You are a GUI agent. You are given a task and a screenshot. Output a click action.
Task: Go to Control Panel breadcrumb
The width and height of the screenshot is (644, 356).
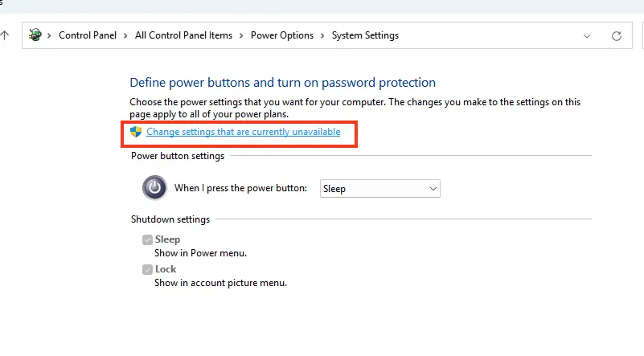point(88,35)
